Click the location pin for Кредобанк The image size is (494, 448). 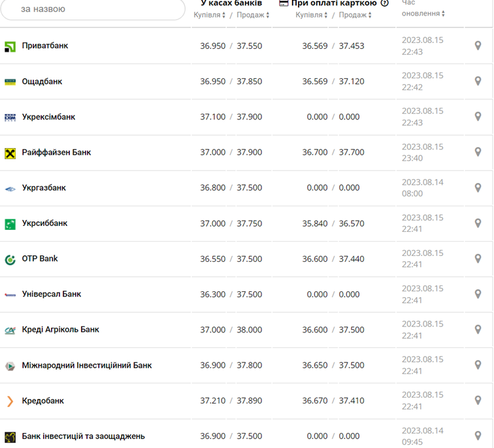tap(478, 400)
